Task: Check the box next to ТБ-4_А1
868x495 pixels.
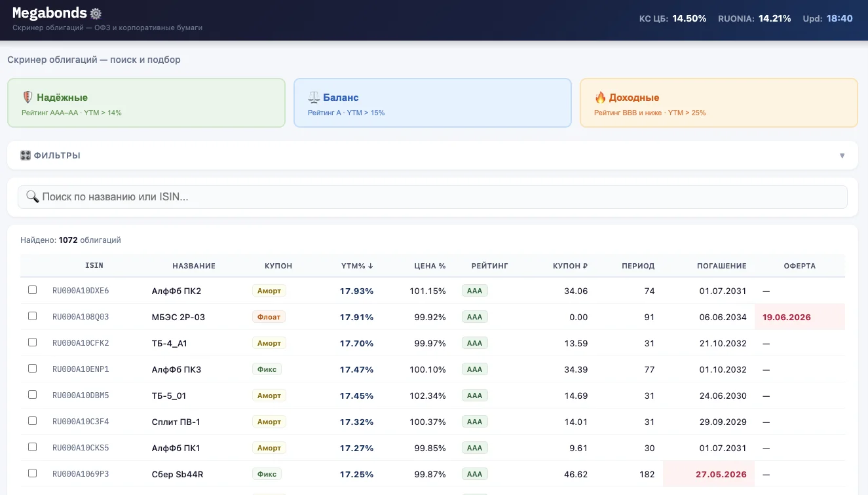Action: tap(33, 342)
